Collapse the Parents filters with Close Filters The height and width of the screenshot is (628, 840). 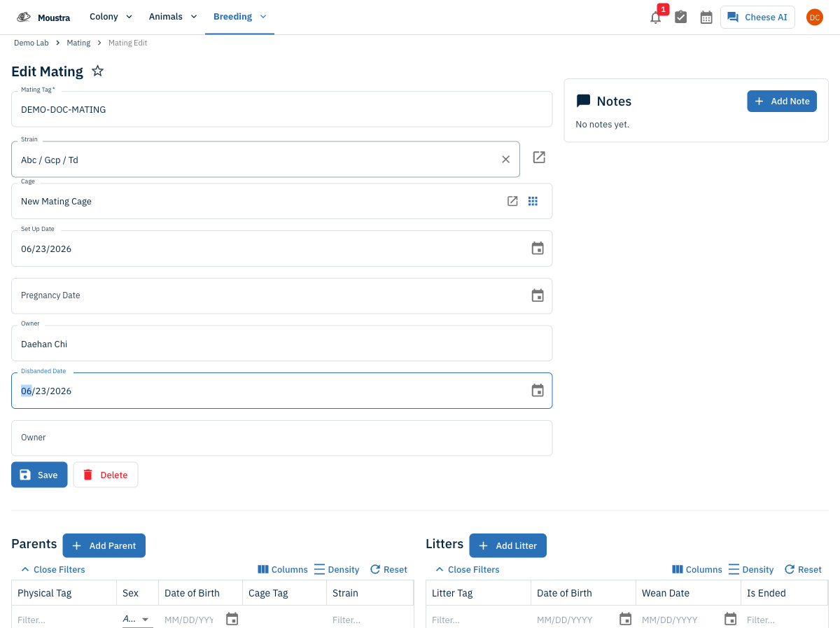[x=53, y=569]
